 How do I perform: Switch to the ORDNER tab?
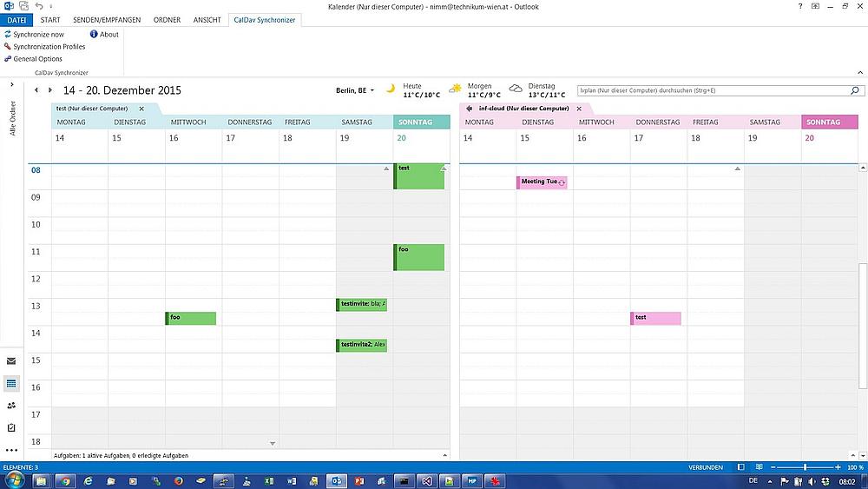click(x=167, y=20)
